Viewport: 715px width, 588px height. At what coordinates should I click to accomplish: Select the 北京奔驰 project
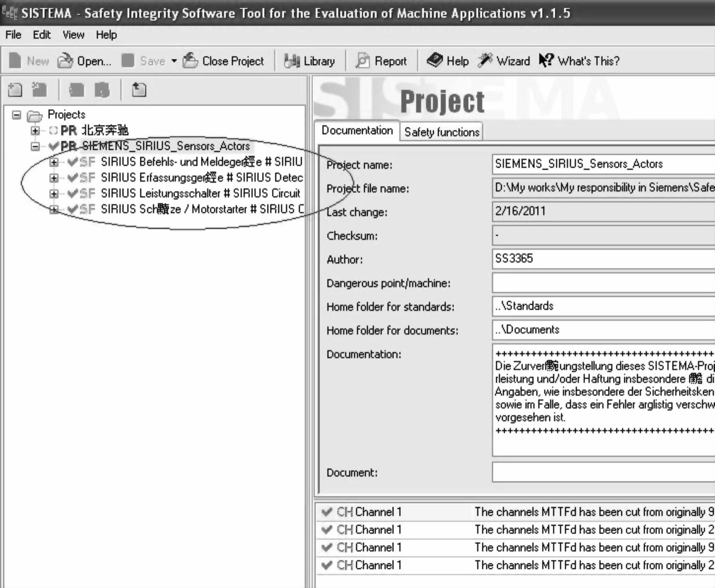pos(105,130)
